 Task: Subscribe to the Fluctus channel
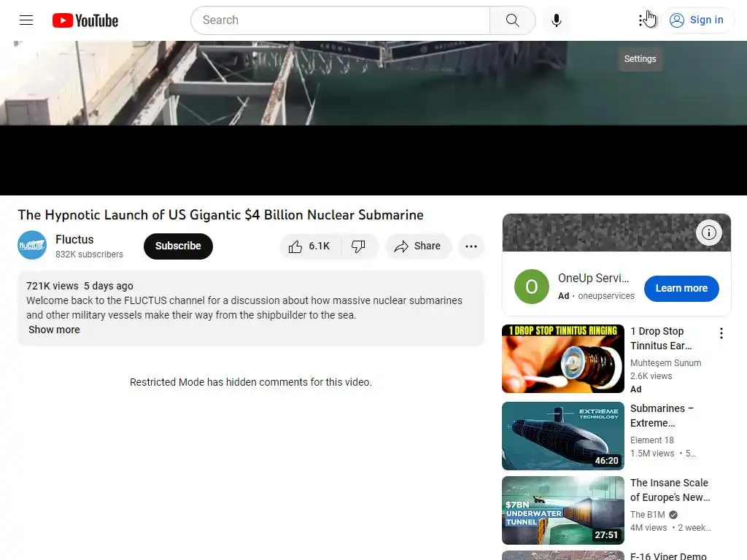[x=178, y=246]
